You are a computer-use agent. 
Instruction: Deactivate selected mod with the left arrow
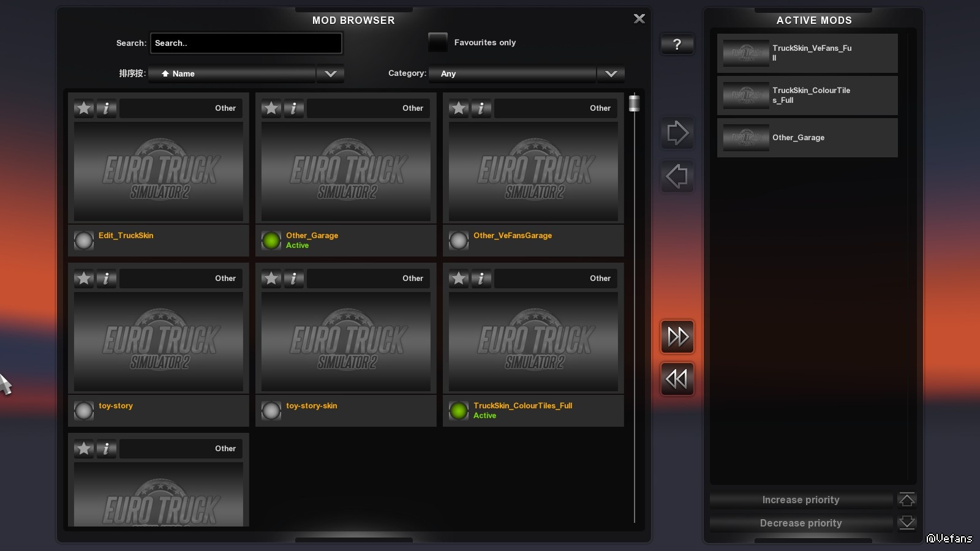click(x=677, y=177)
